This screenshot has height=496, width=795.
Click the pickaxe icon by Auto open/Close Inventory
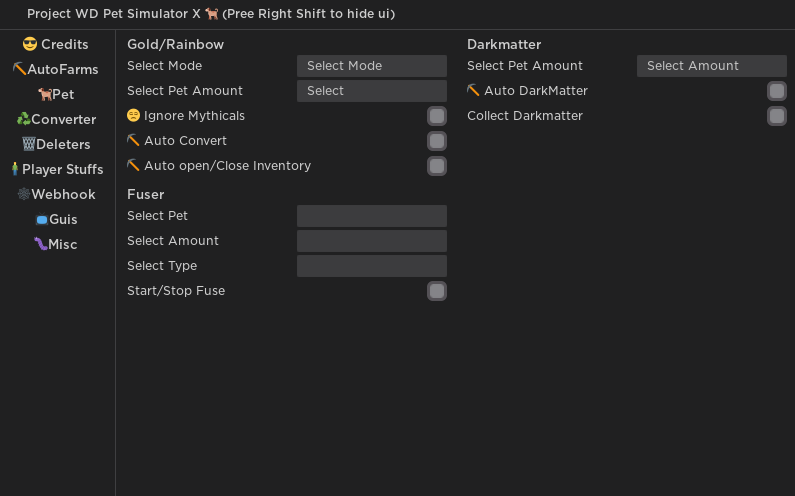pyautogui.click(x=133, y=165)
